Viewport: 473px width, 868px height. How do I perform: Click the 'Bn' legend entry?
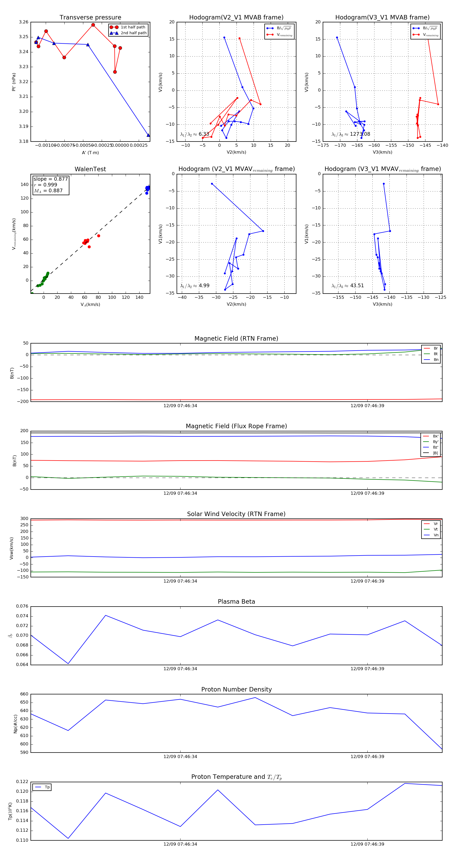point(431,360)
